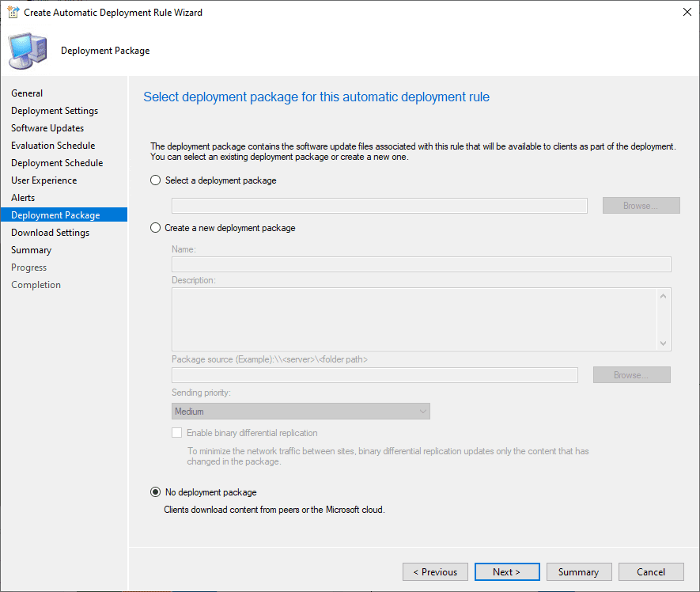700x592 pixels.
Task: Click the Next button
Action: (506, 572)
